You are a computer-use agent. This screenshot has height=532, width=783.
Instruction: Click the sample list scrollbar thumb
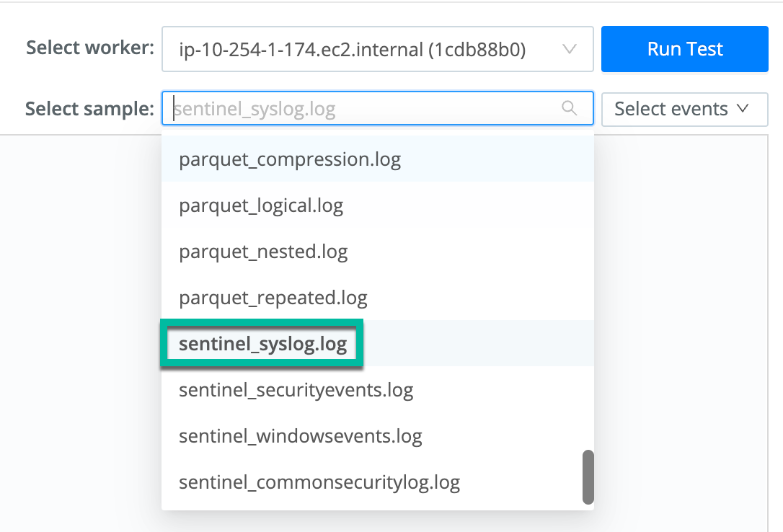588,476
